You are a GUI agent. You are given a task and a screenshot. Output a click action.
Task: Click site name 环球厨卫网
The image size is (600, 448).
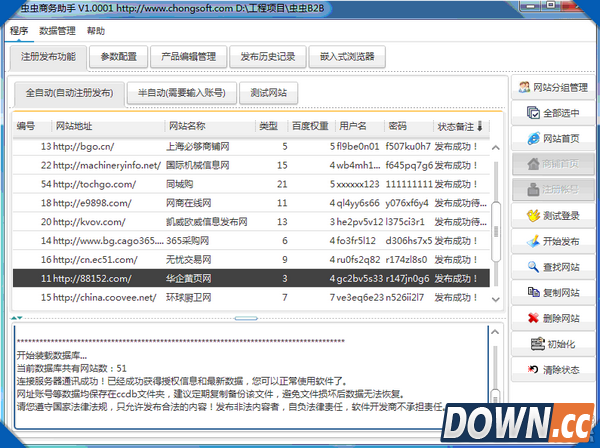point(188,297)
